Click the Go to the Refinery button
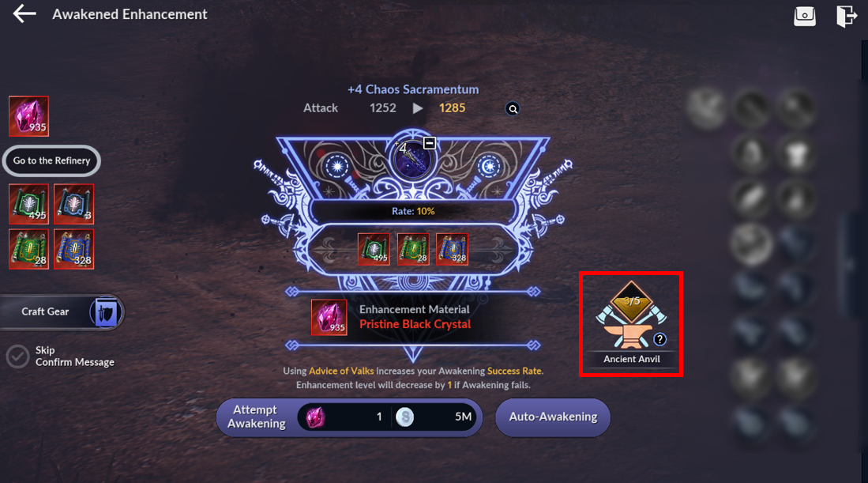 (x=51, y=160)
